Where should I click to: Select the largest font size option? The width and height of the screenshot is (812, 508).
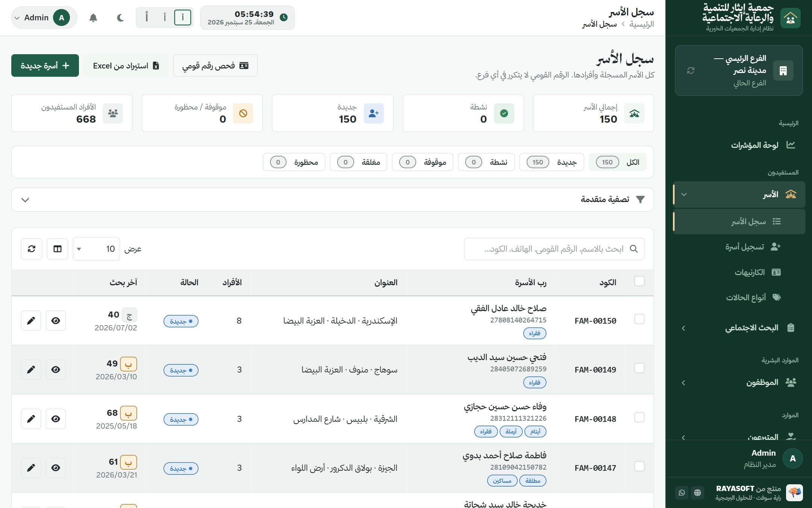pos(147,17)
